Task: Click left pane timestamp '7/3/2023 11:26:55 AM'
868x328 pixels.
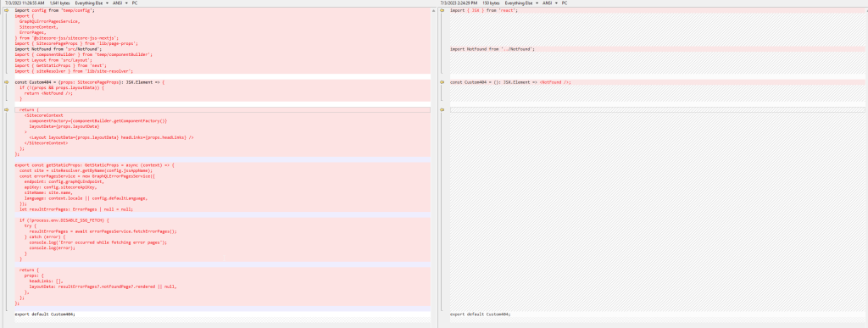Action: (x=25, y=3)
